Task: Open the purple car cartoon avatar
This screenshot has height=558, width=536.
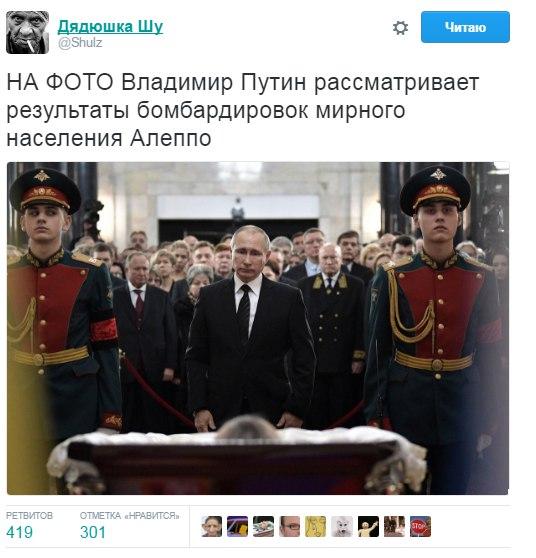Action: (x=237, y=526)
